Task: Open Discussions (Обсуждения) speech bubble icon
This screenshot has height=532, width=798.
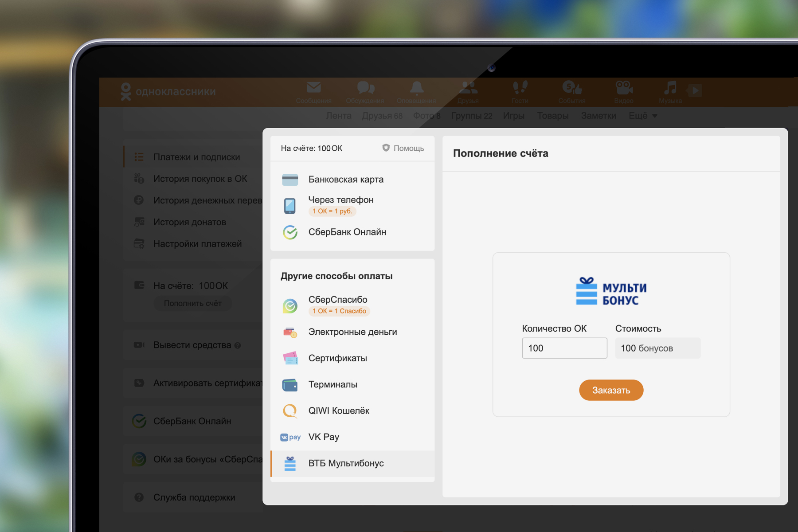Action: tap(366, 88)
